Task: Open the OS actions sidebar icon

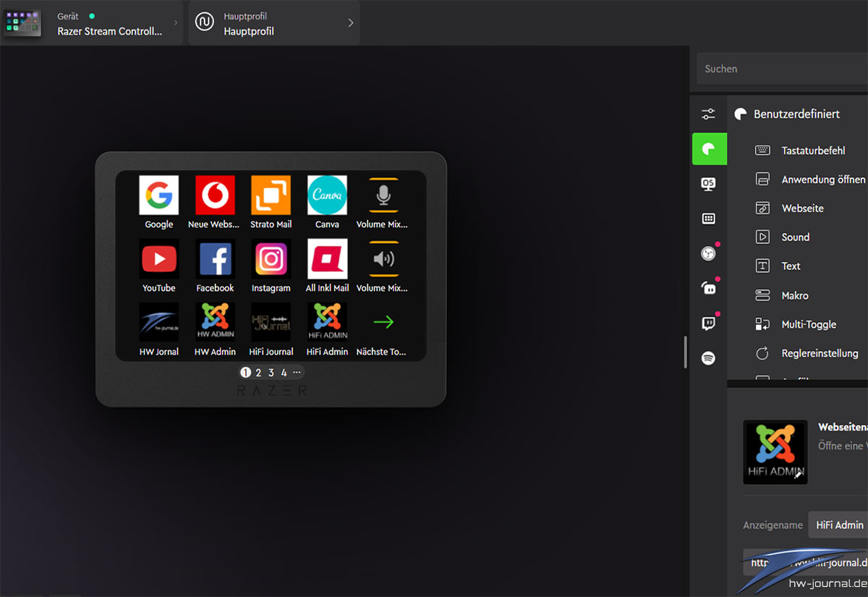Action: click(709, 184)
